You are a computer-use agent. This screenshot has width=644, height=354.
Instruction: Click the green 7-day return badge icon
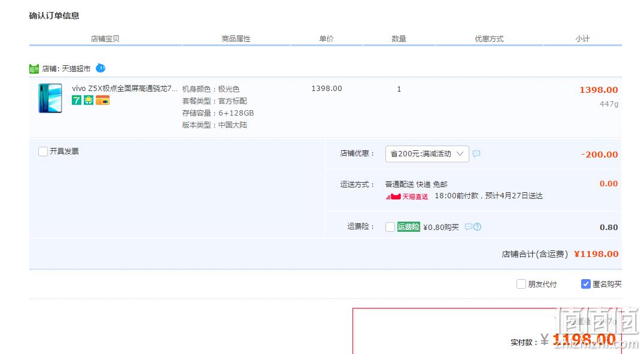pos(77,100)
